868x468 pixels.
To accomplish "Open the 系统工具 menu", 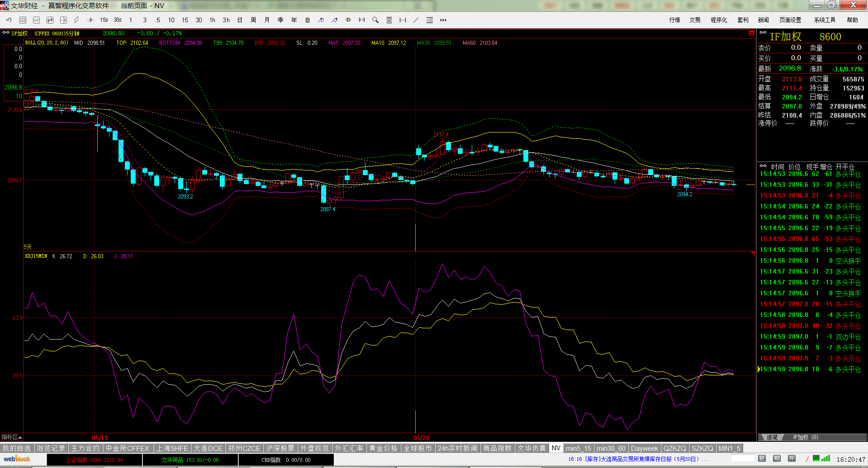I will pyautogui.click(x=825, y=20).
